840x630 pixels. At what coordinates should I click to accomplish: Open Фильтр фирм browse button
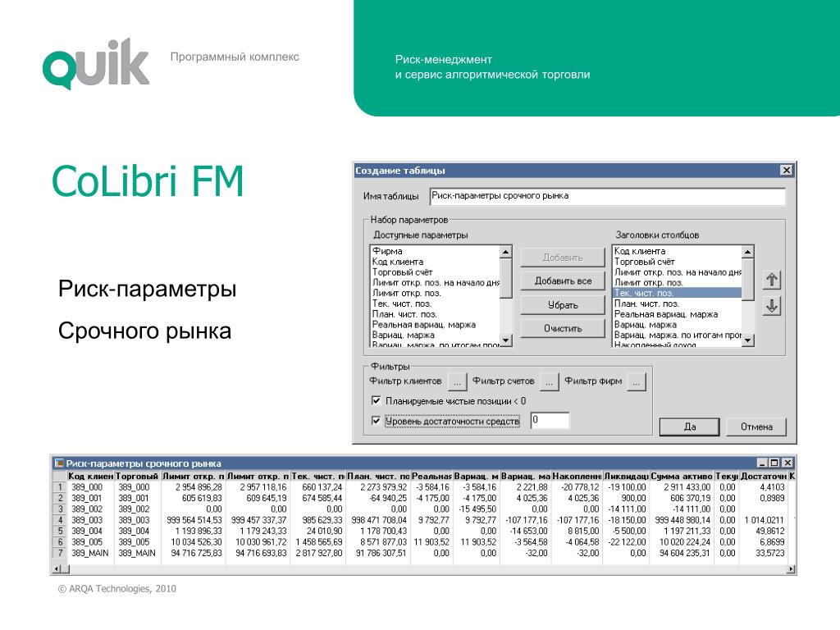[636, 382]
